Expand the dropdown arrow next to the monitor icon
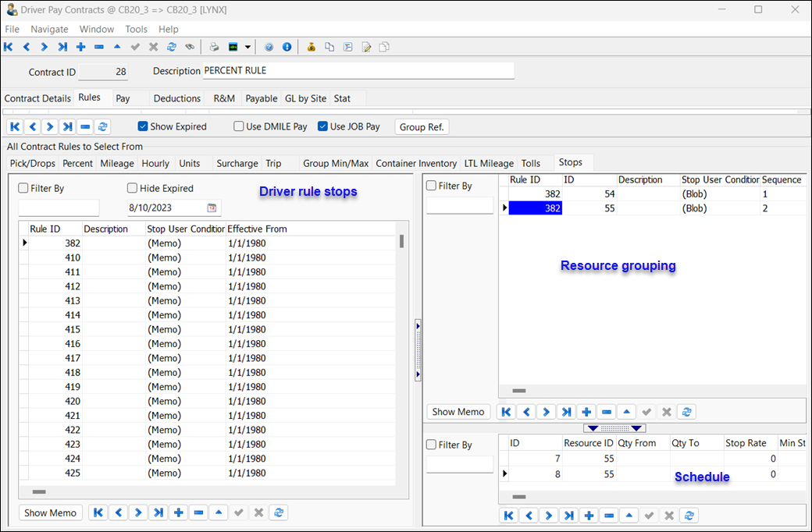Viewport: 812px width, 532px height. tap(248, 47)
